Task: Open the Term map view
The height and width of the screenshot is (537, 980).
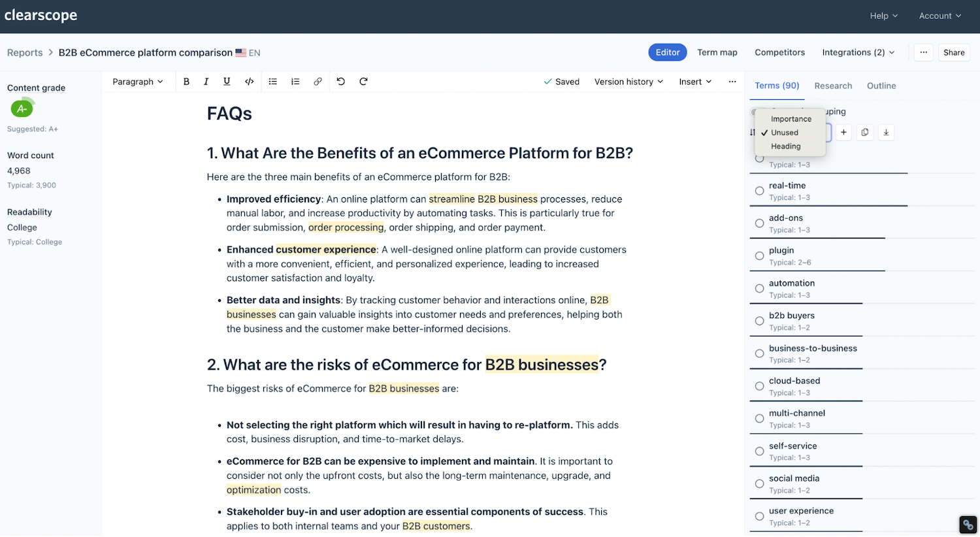Action: pyautogui.click(x=717, y=52)
